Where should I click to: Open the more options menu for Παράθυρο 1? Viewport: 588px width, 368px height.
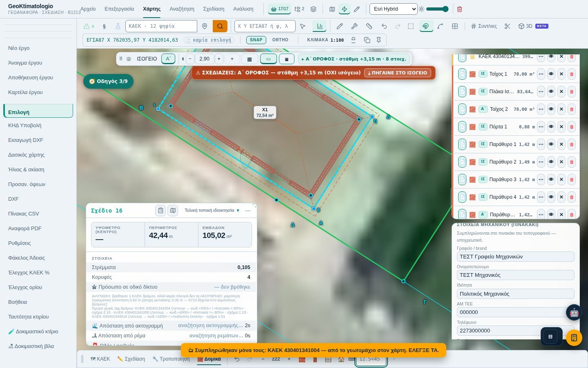coord(541,144)
